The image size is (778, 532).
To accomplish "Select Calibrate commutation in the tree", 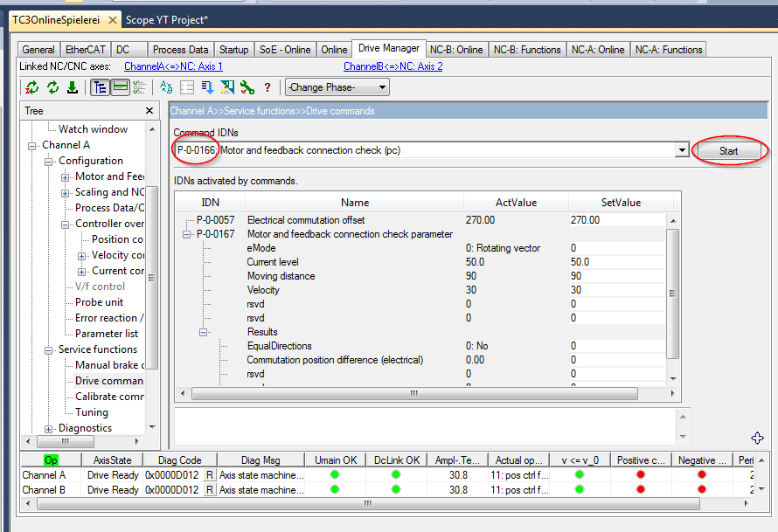I will coord(109,397).
